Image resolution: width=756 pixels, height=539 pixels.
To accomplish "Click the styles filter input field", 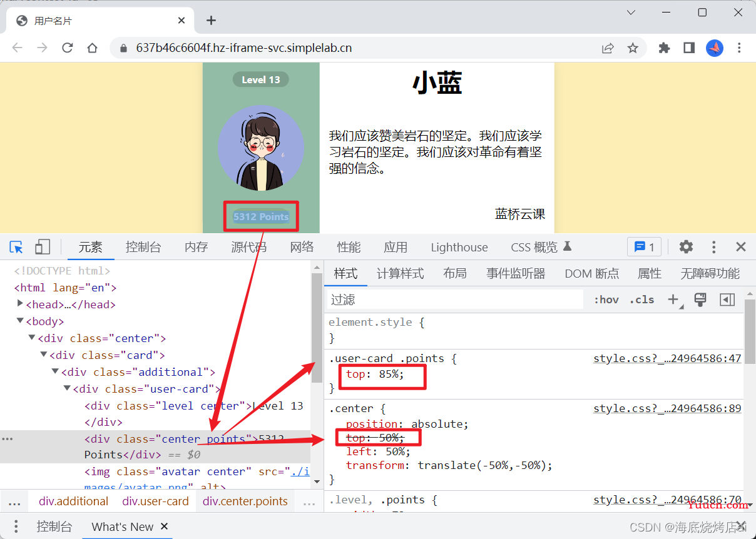I will pyautogui.click(x=456, y=300).
